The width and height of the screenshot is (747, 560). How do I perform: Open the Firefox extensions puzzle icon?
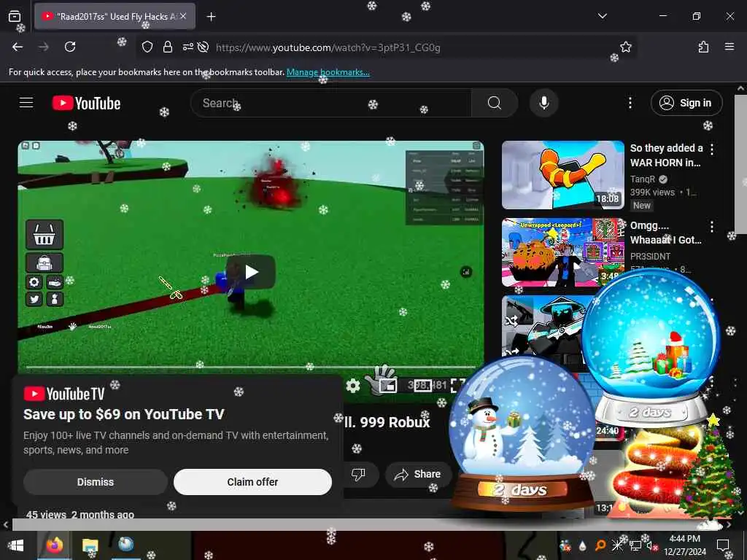[x=703, y=47]
